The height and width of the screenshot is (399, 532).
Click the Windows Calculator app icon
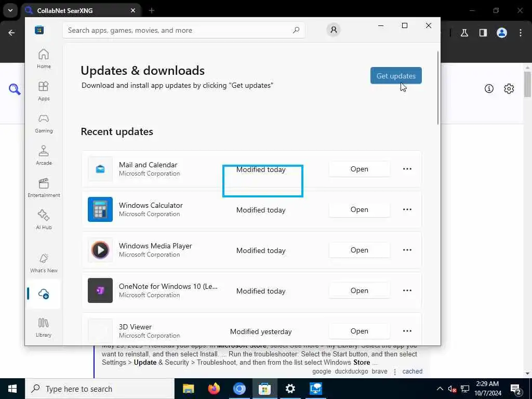(100, 209)
